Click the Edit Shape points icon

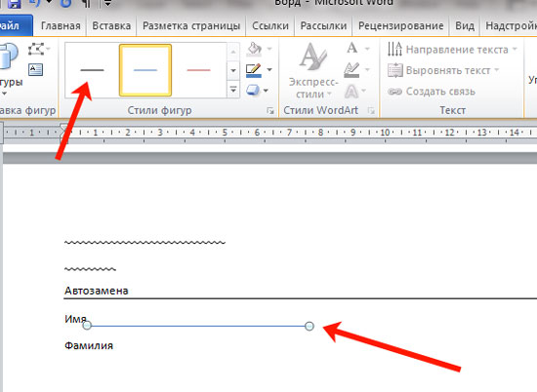click(36, 50)
